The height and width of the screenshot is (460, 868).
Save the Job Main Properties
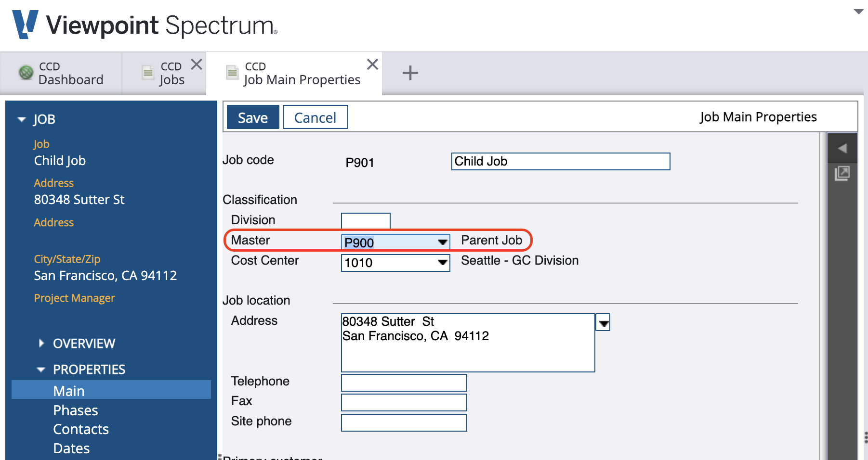click(252, 117)
